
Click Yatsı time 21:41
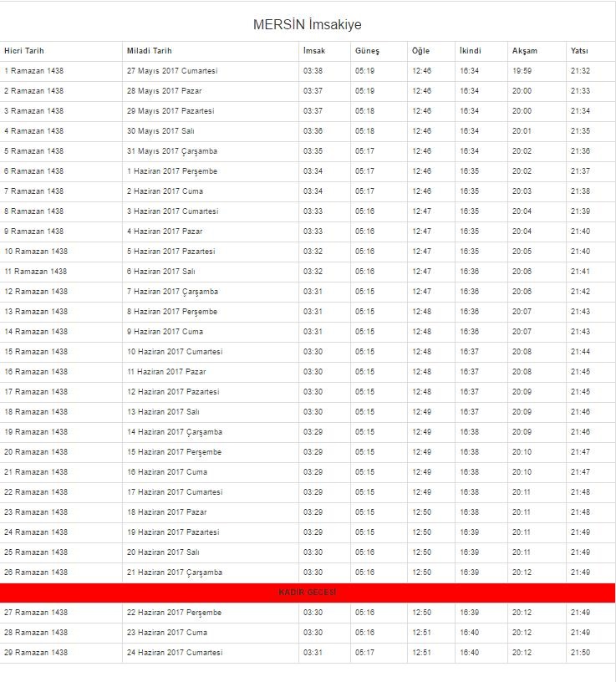pyautogui.click(x=580, y=271)
